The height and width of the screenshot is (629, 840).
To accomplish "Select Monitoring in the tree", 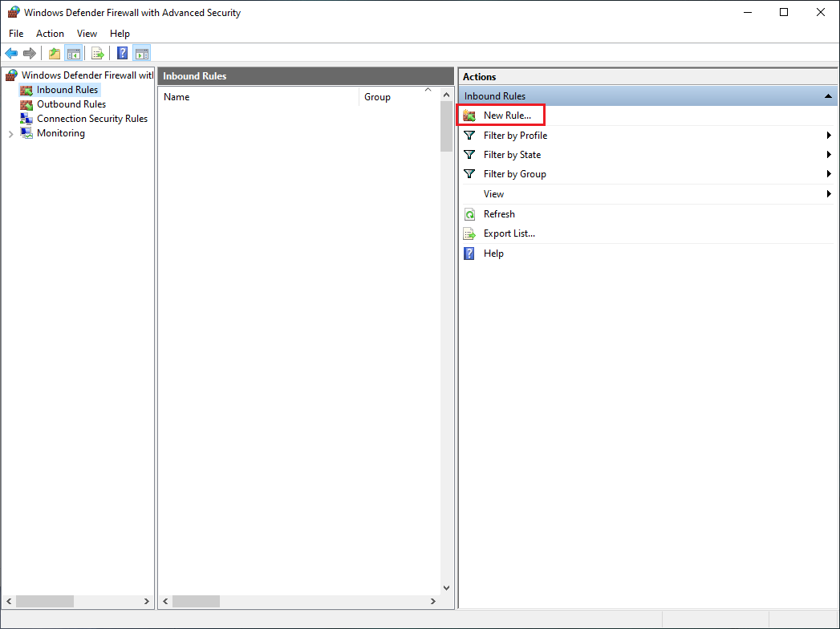I will tap(60, 133).
